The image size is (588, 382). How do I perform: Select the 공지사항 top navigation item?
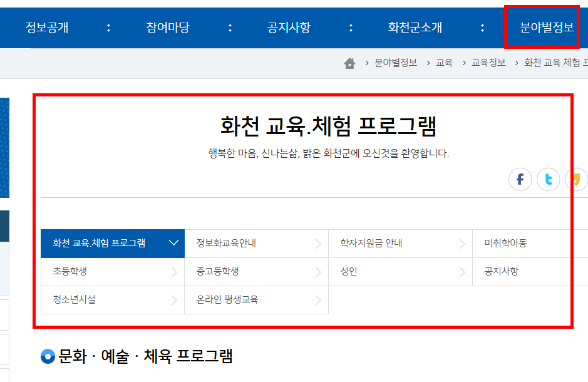[x=287, y=28]
